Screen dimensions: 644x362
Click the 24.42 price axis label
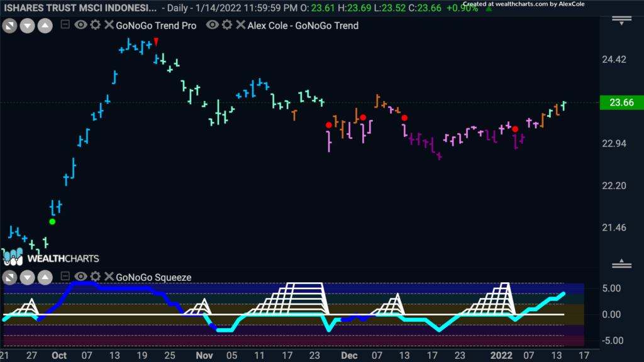click(614, 60)
